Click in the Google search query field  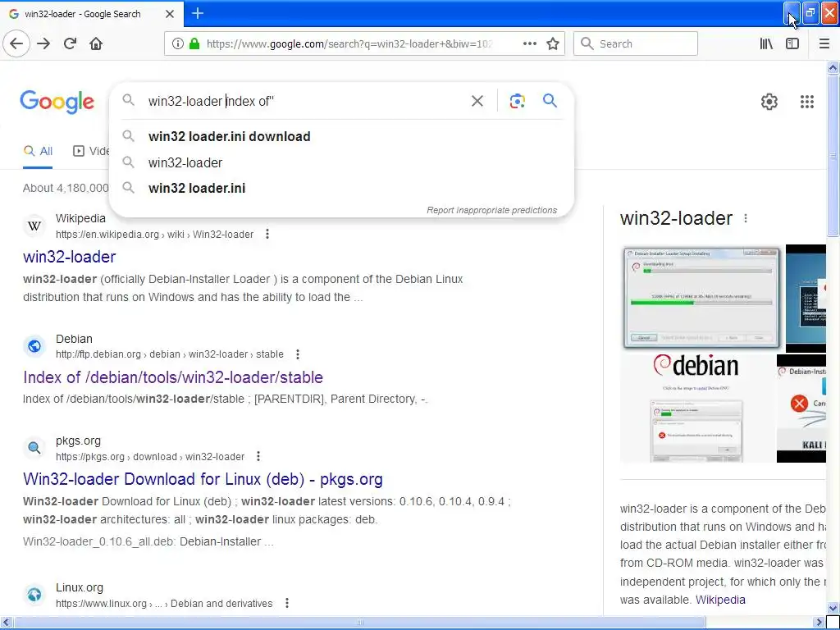pyautogui.click(x=305, y=101)
